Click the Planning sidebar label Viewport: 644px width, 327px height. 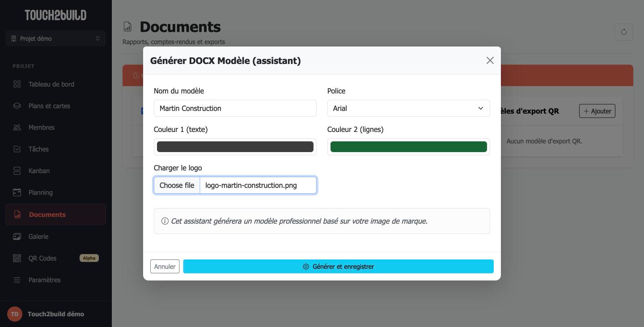click(x=41, y=192)
